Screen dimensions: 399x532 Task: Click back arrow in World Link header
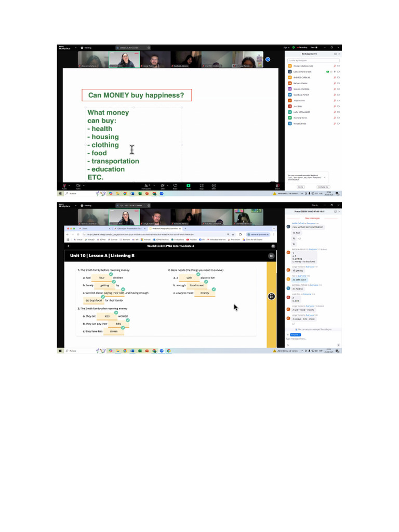click(x=69, y=246)
